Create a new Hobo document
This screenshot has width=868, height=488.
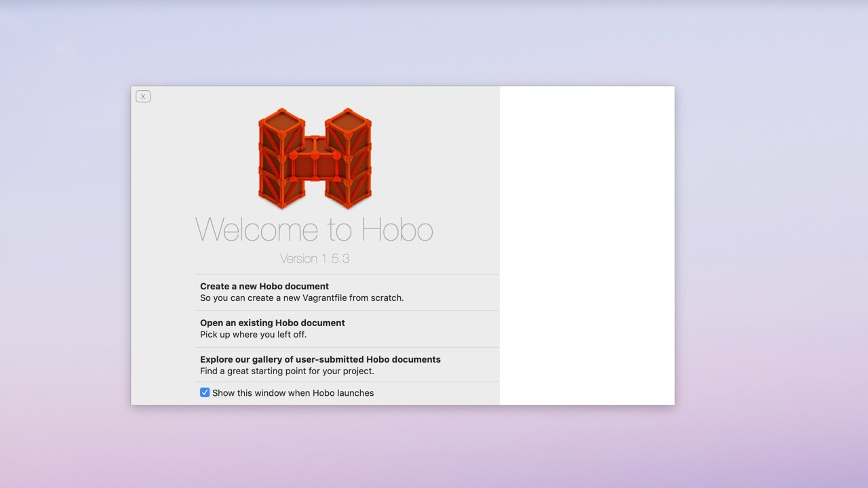pyautogui.click(x=347, y=292)
